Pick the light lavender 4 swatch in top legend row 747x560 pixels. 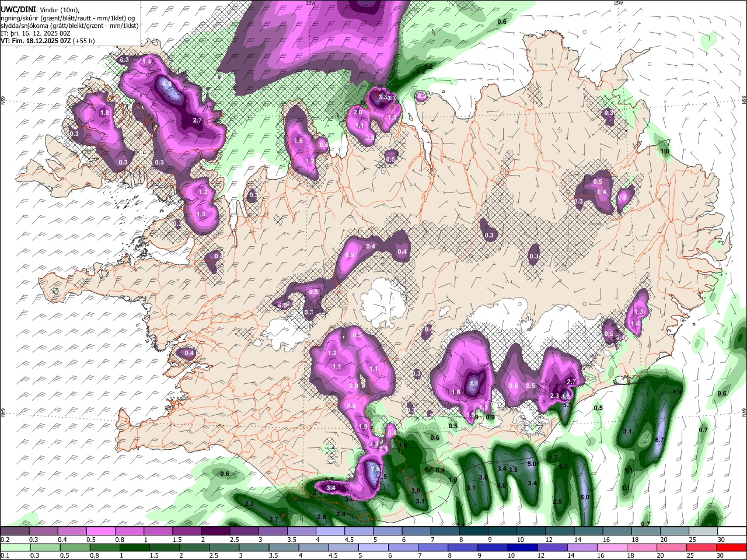[x=330, y=531]
